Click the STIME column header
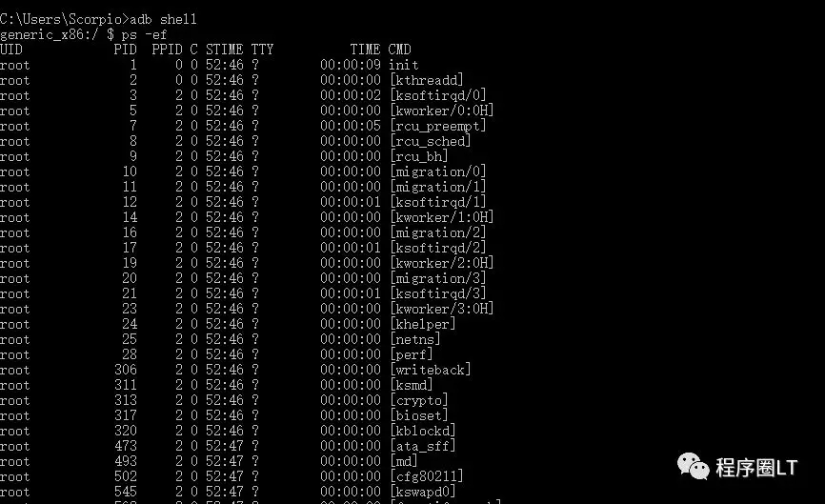The height and width of the screenshot is (504, 825). 224,50
